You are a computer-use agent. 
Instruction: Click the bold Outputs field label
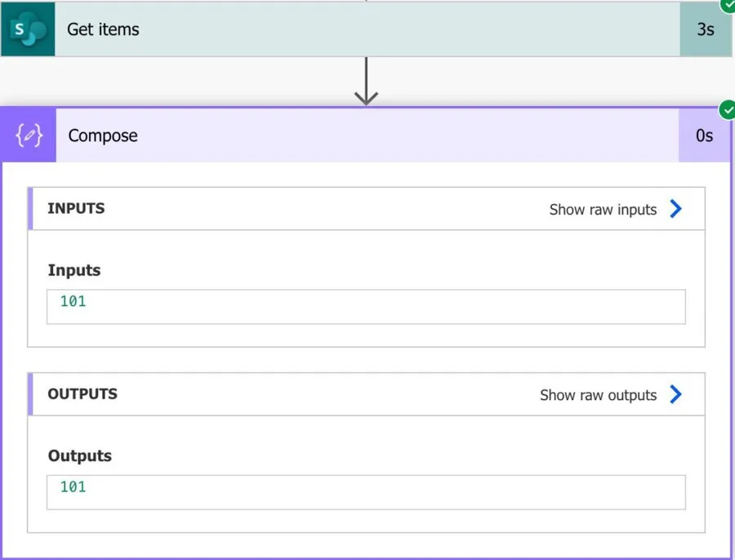[79, 456]
